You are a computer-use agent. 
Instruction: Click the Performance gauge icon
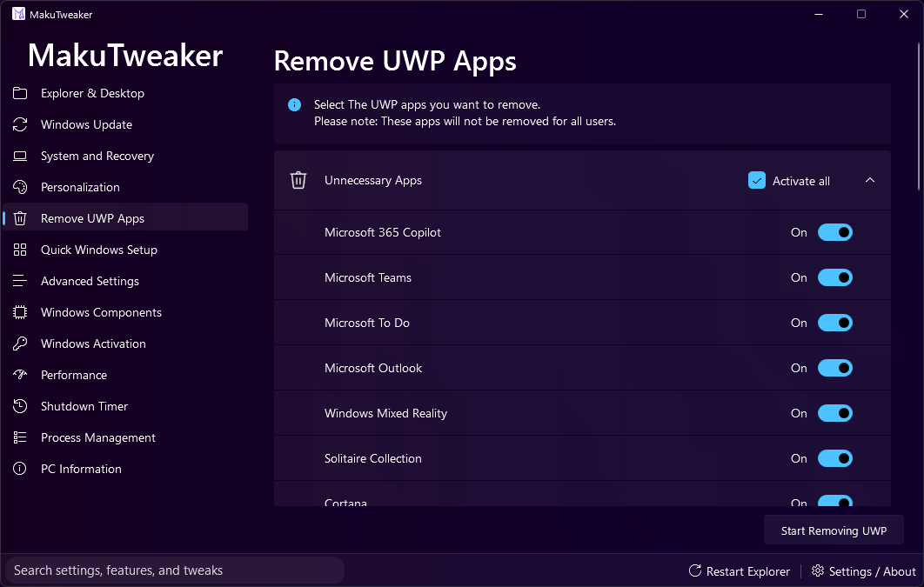coord(20,375)
